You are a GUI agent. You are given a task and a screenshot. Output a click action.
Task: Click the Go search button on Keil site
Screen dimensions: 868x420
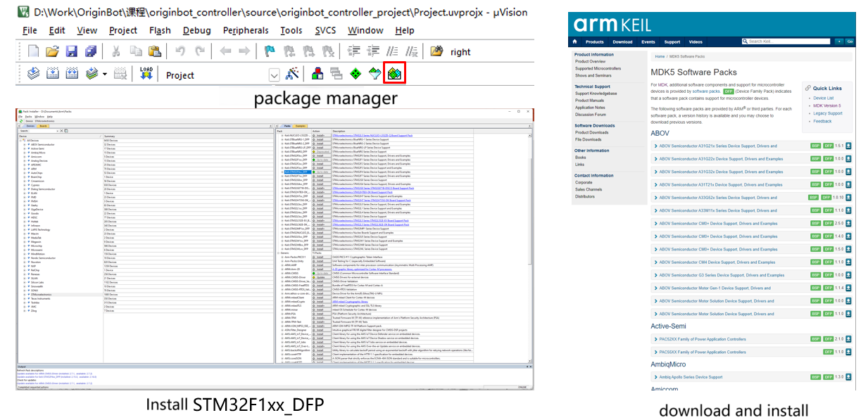point(850,42)
